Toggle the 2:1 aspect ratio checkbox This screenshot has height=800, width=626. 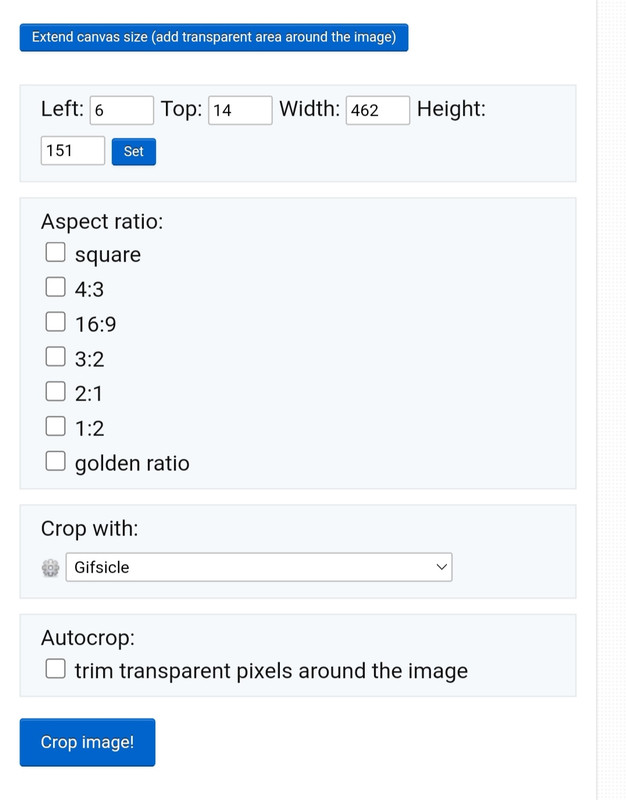click(56, 392)
